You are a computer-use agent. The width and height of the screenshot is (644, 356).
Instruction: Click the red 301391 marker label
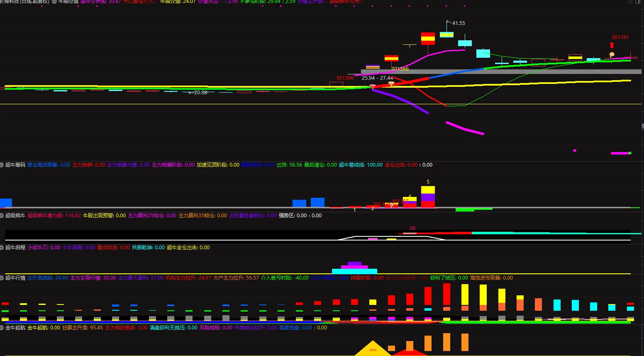[x=620, y=37]
